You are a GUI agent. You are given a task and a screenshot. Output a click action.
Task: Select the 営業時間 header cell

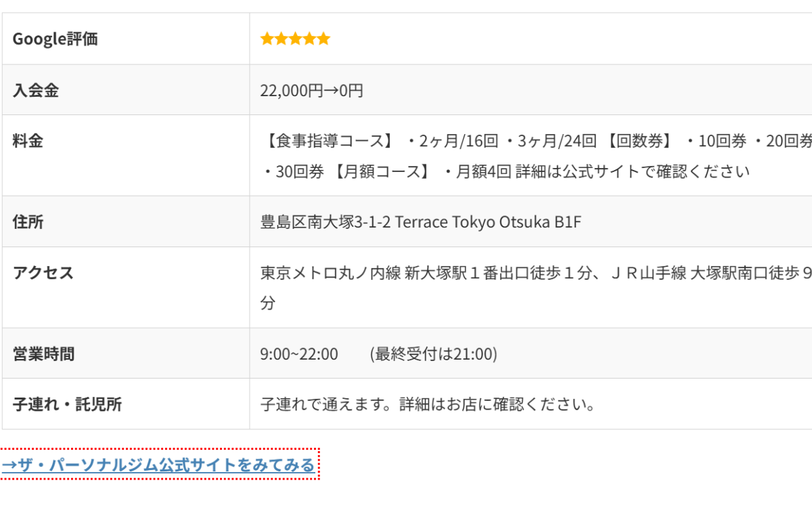tap(126, 353)
